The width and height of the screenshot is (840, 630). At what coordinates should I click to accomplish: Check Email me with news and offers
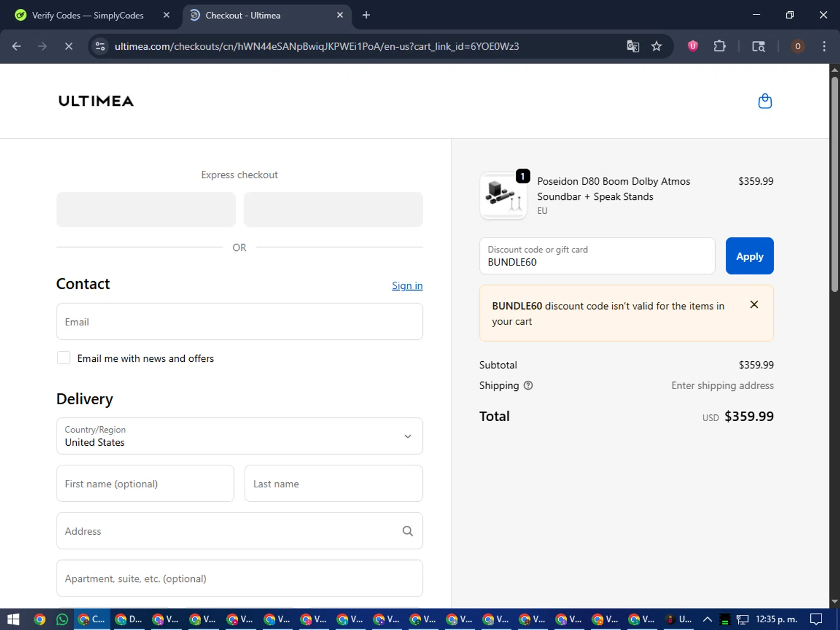(64, 358)
